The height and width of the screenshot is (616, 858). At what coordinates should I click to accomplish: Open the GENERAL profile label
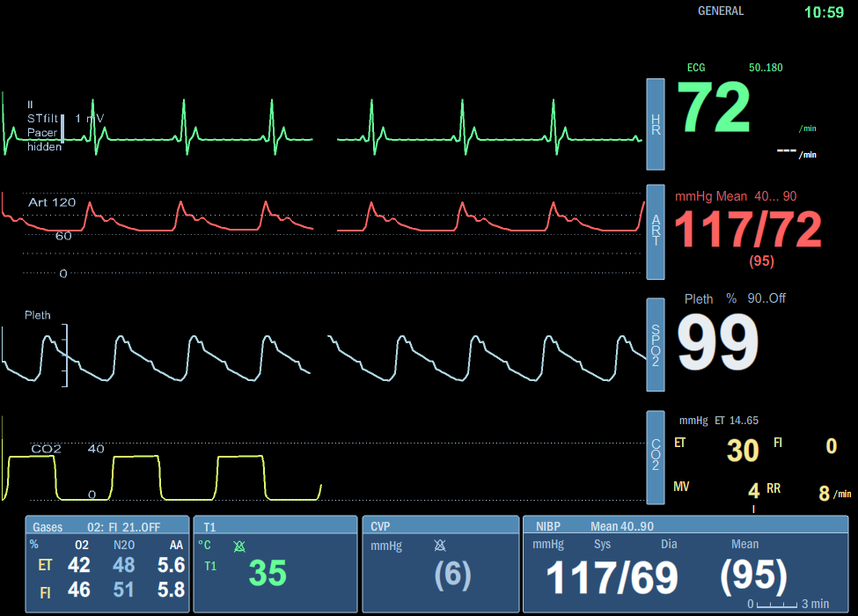pos(721,11)
